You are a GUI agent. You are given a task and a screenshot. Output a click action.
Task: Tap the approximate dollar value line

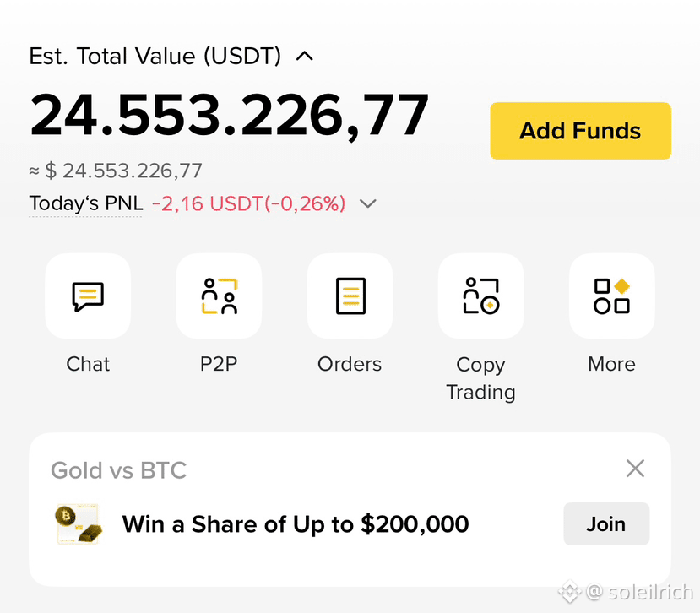(x=116, y=171)
